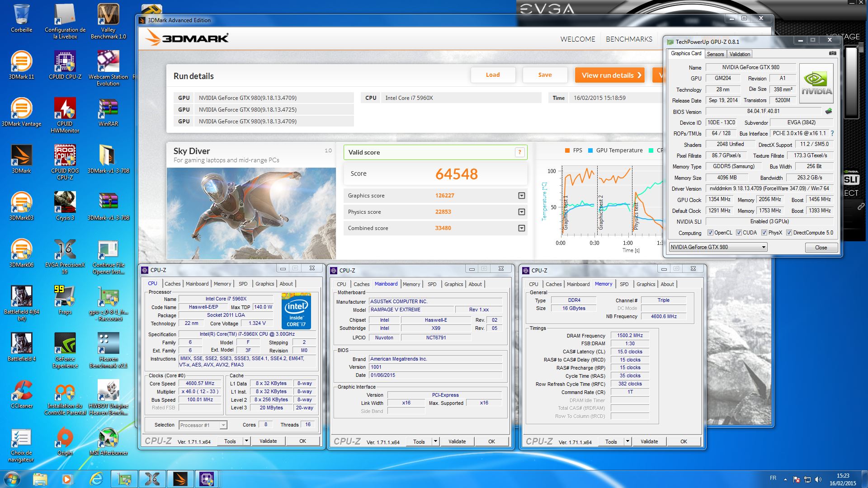
Task: Open CCleaner desktop shortcut
Action: [21, 394]
